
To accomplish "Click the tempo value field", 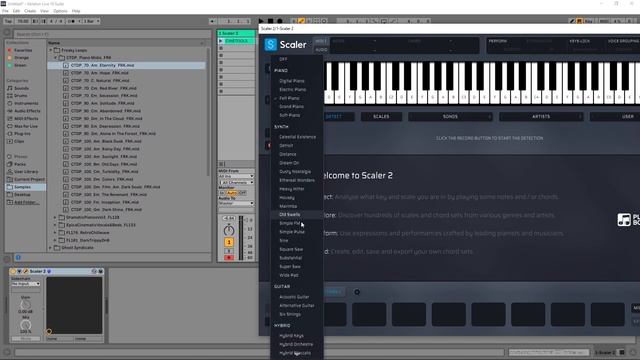I will (x=23, y=21).
